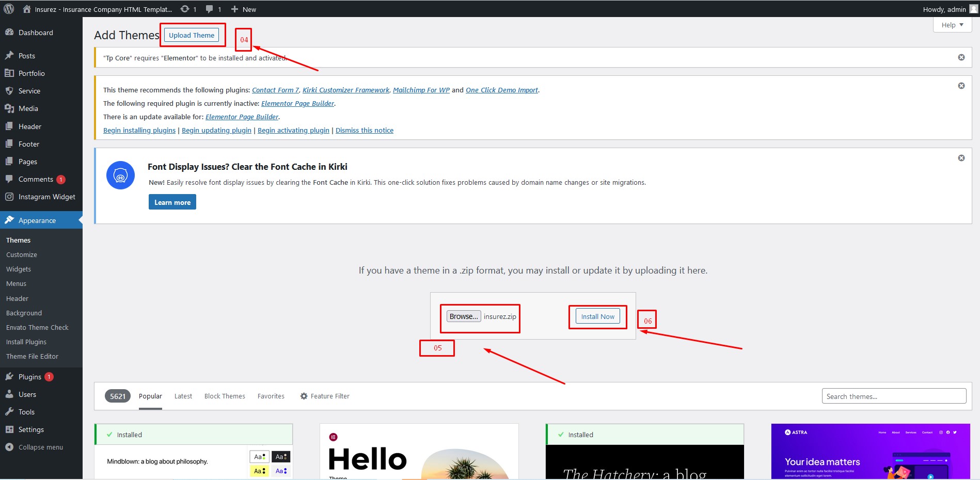Click the Browse... file button
The height and width of the screenshot is (480, 980).
coord(464,316)
